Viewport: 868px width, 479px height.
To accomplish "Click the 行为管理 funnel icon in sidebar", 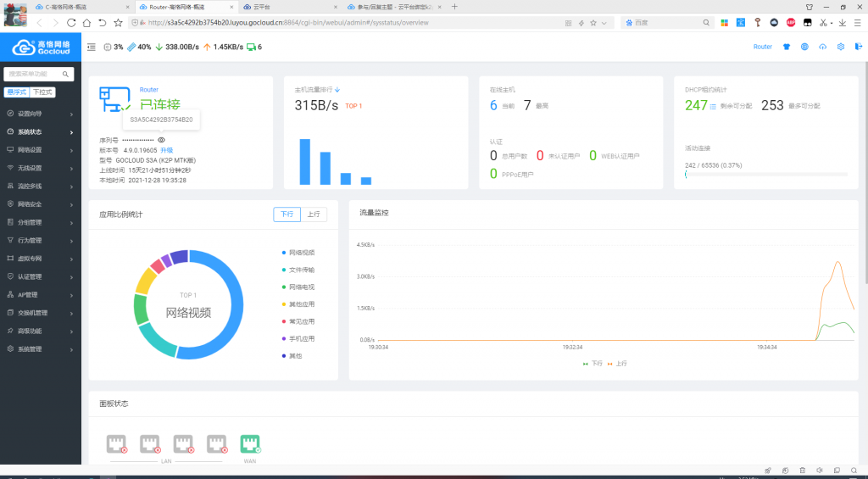I will click(x=10, y=240).
